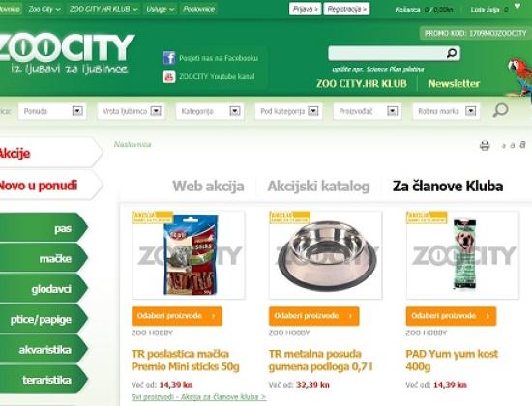The width and height of the screenshot is (532, 406).
Task: Switch to the Web akcija tab
Action: [x=208, y=187]
